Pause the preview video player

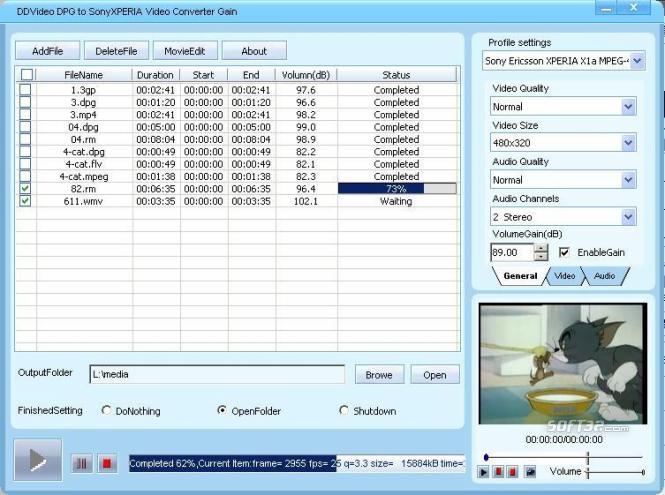499,471
